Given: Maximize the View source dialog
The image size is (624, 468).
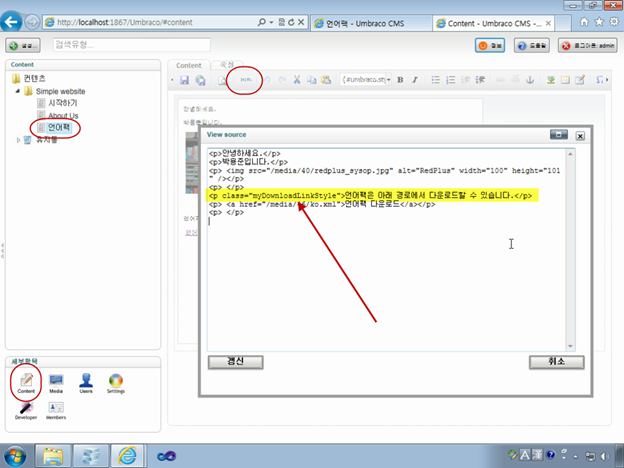Looking at the screenshot, I should point(559,135).
